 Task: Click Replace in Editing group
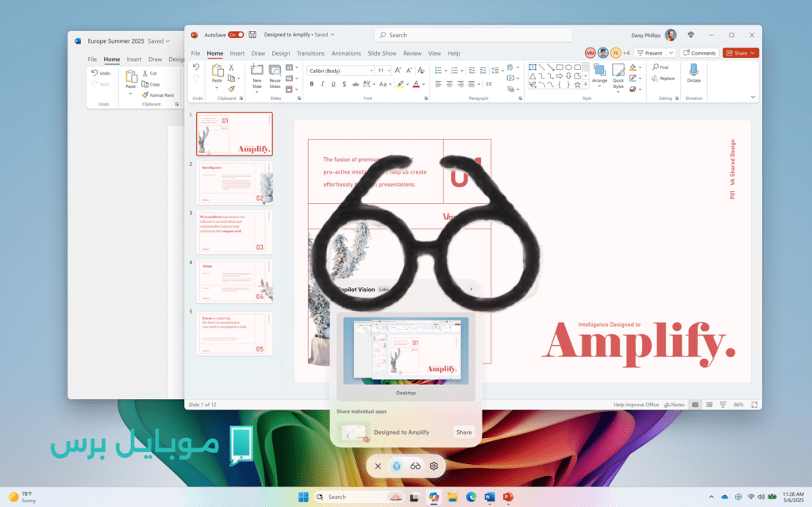(664, 79)
